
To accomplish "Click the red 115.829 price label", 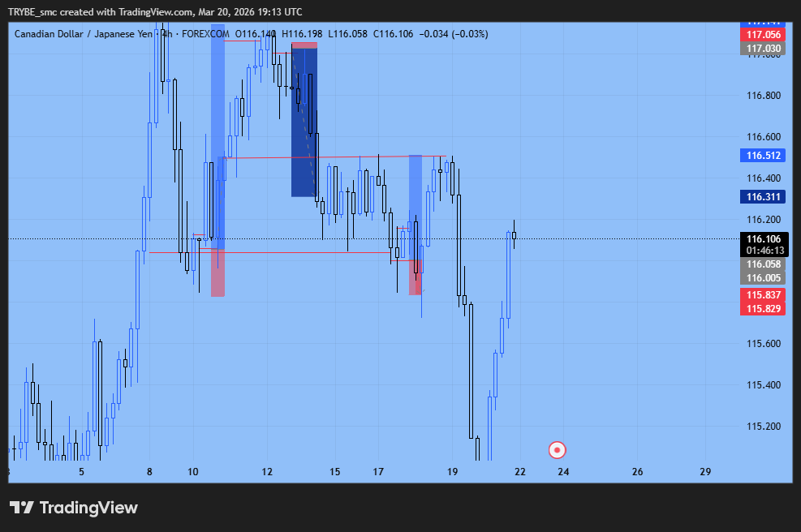I will pyautogui.click(x=763, y=308).
